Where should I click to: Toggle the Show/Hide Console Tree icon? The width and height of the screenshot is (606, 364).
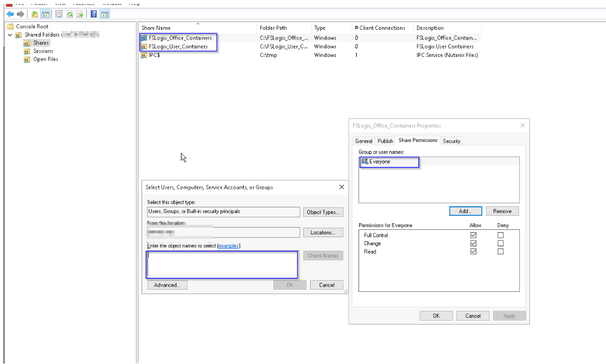click(45, 14)
